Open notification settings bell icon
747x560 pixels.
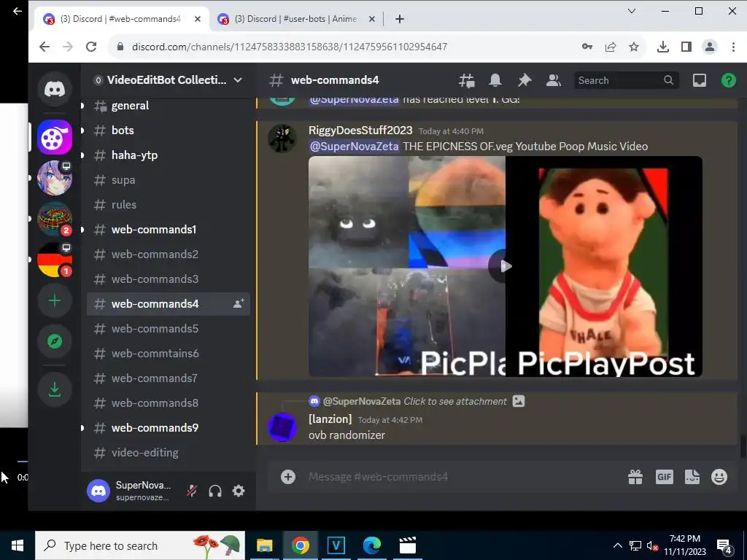(x=495, y=80)
